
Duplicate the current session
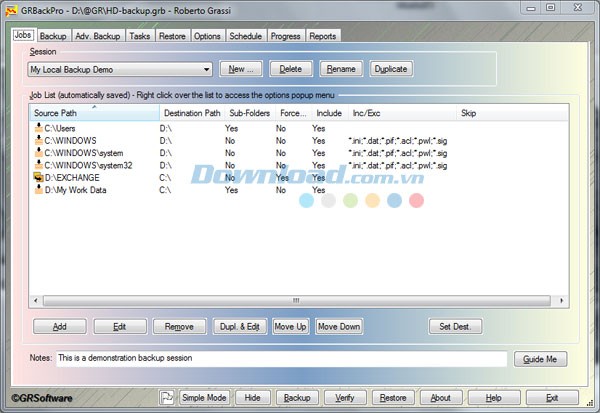pyautogui.click(x=391, y=69)
